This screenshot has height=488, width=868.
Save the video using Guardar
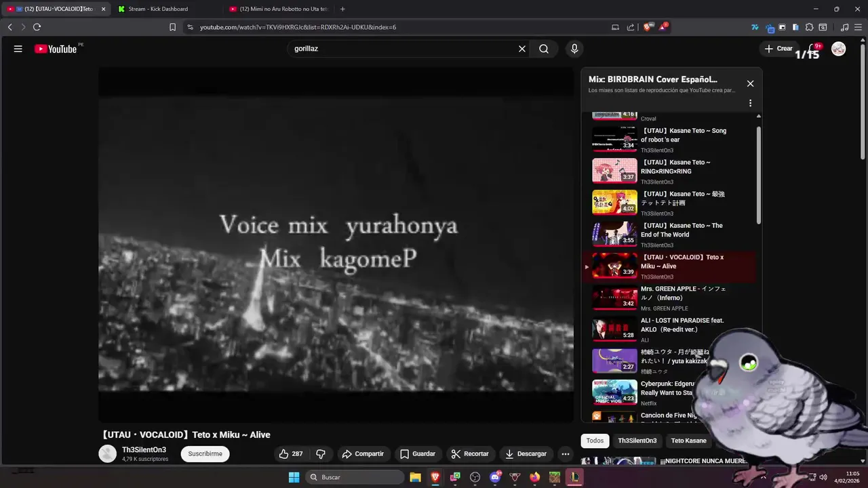tap(418, 454)
